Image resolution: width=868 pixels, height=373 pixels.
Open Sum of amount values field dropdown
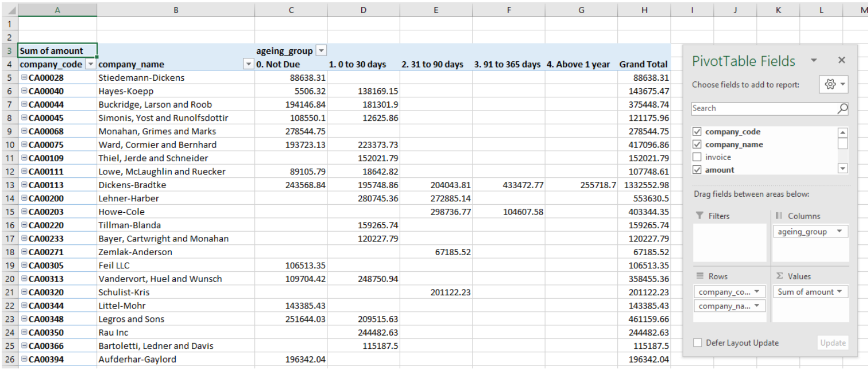pos(840,292)
